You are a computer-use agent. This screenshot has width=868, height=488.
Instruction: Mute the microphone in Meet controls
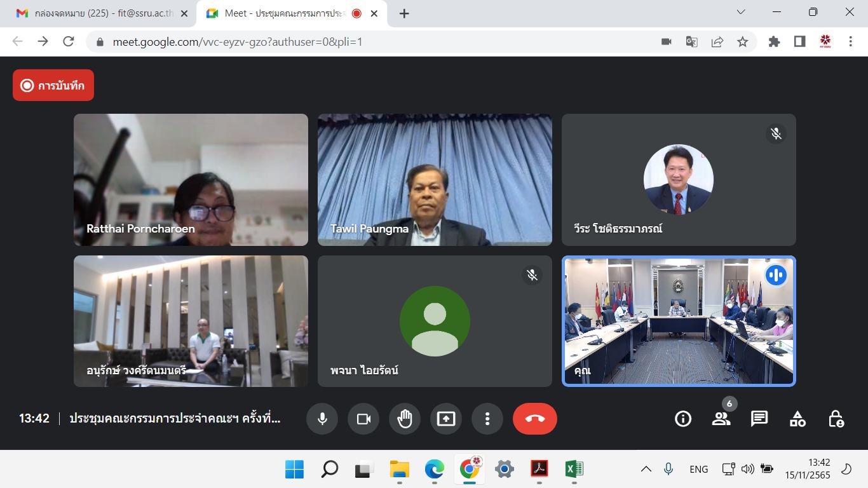(x=322, y=419)
